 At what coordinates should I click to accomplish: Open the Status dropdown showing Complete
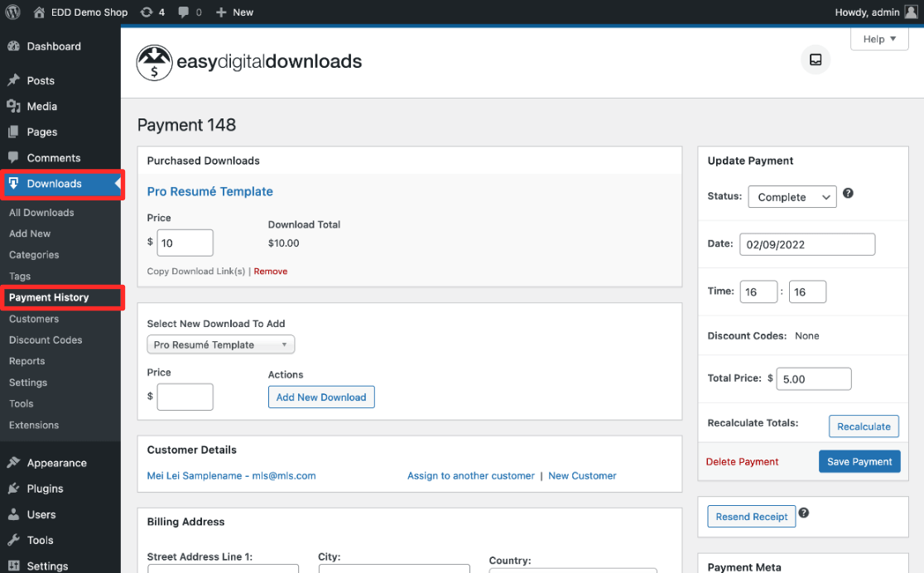(792, 197)
